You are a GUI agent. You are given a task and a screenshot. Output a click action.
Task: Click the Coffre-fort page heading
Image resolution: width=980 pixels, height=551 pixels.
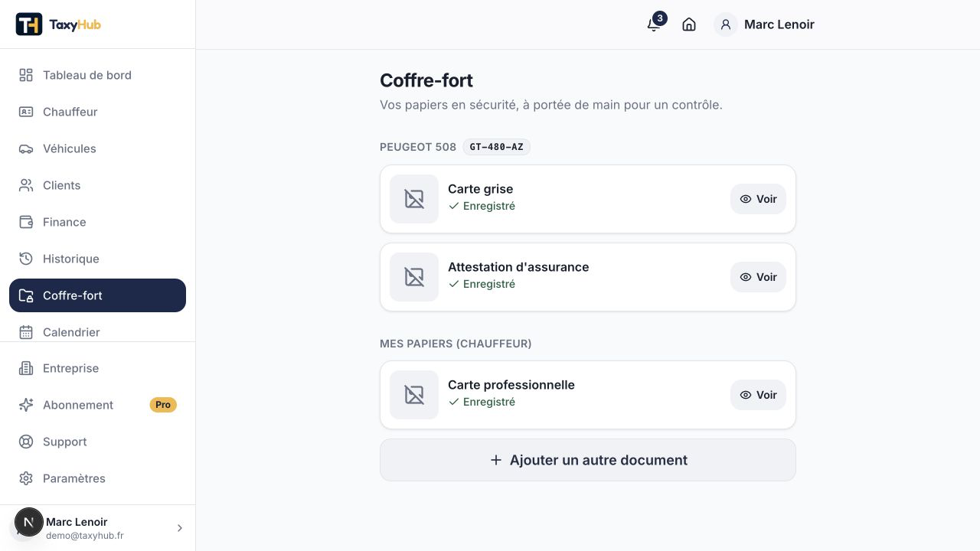click(x=426, y=80)
